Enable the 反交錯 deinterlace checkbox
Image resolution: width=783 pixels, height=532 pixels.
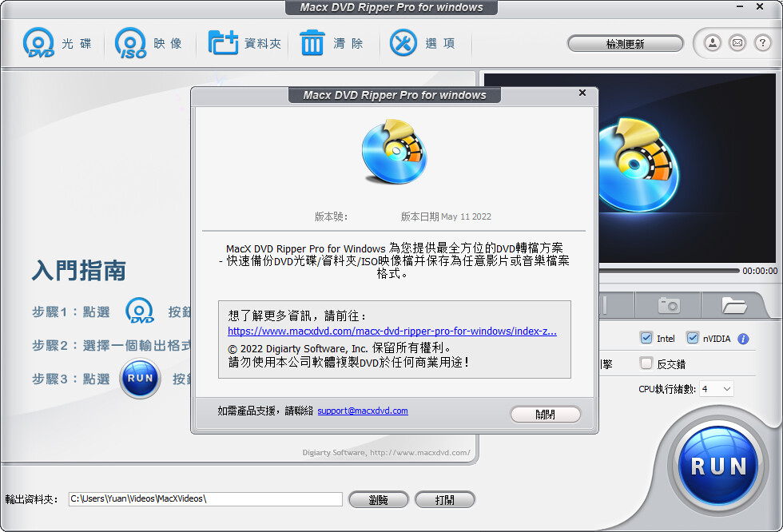point(646,363)
